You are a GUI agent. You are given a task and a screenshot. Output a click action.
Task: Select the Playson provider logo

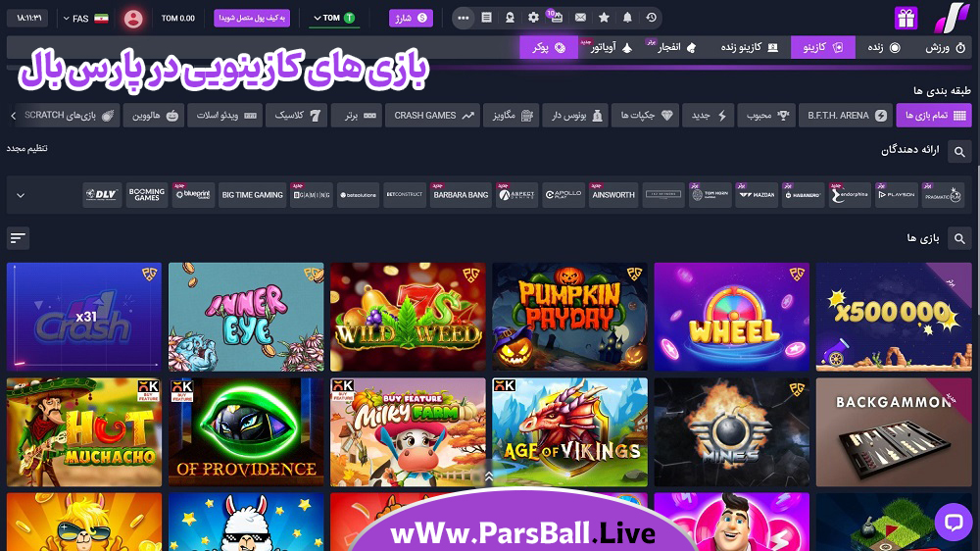tap(897, 195)
